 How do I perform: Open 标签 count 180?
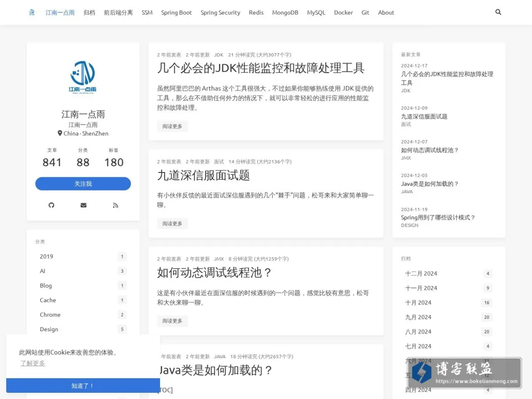click(114, 163)
